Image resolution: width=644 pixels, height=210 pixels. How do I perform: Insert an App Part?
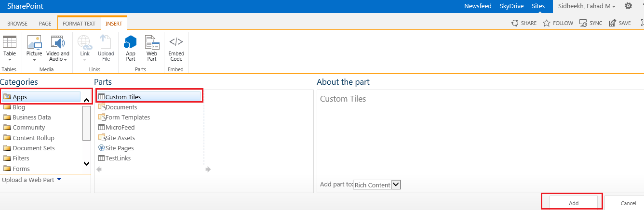[131, 48]
